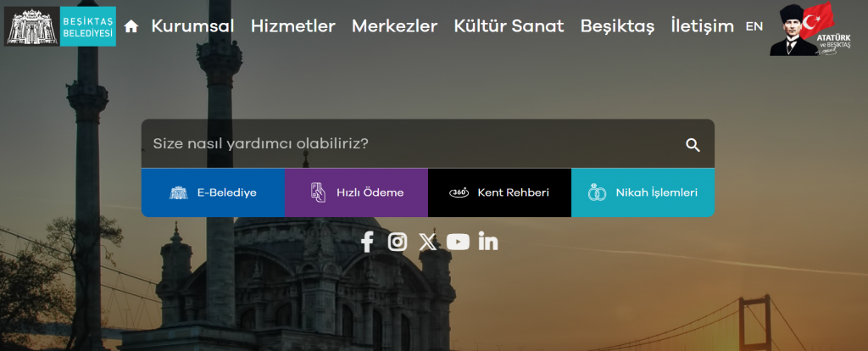
Task: Click the search magnifier icon
Action: (x=693, y=145)
